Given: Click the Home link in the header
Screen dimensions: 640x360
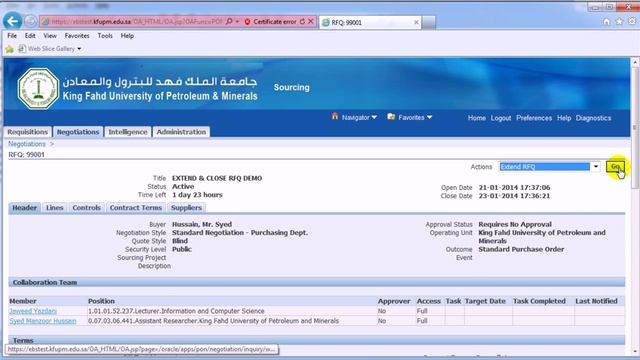Looking at the screenshot, I should pos(477,118).
